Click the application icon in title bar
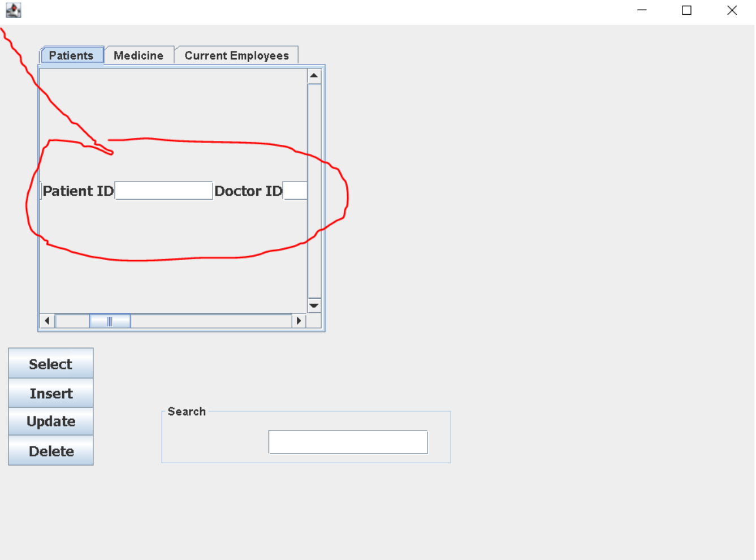 [x=12, y=10]
